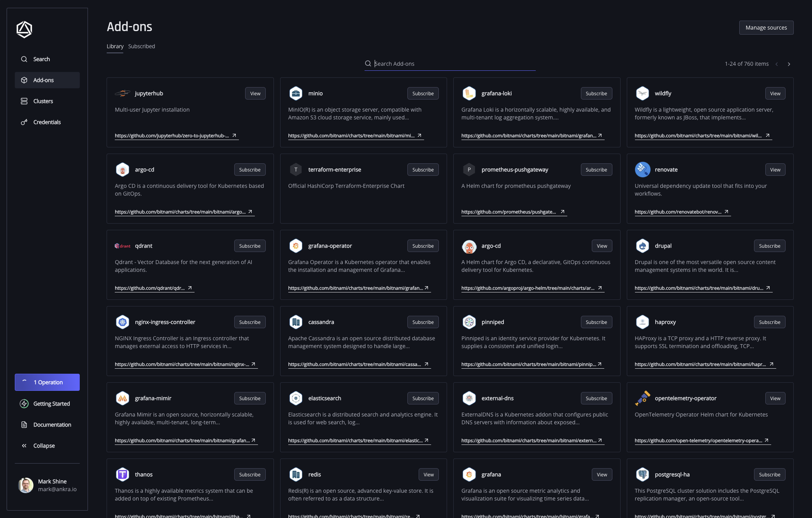Open argo-helm charts GitHub link
The width and height of the screenshot is (812, 518).
click(x=532, y=288)
